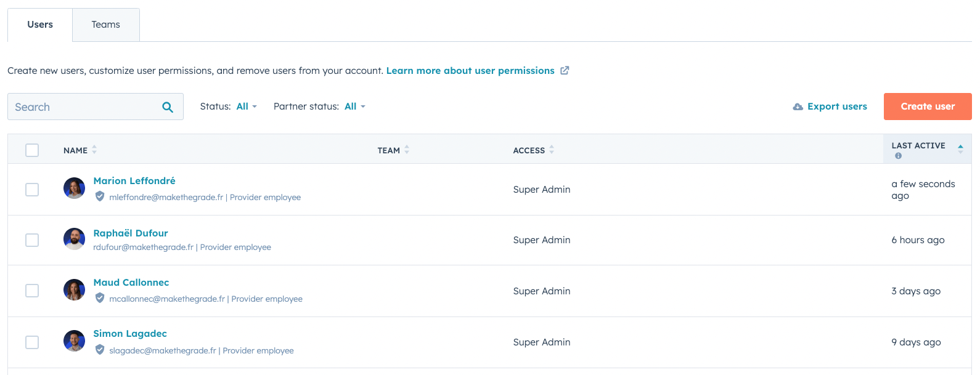This screenshot has width=980, height=375.
Task: Sort by Team column arrows
Action: pos(407,150)
